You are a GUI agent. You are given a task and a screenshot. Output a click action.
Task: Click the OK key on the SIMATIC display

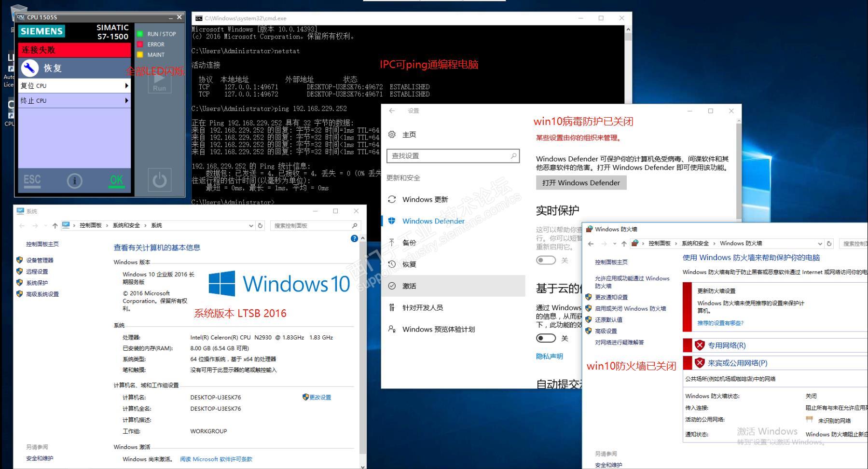pyautogui.click(x=116, y=180)
